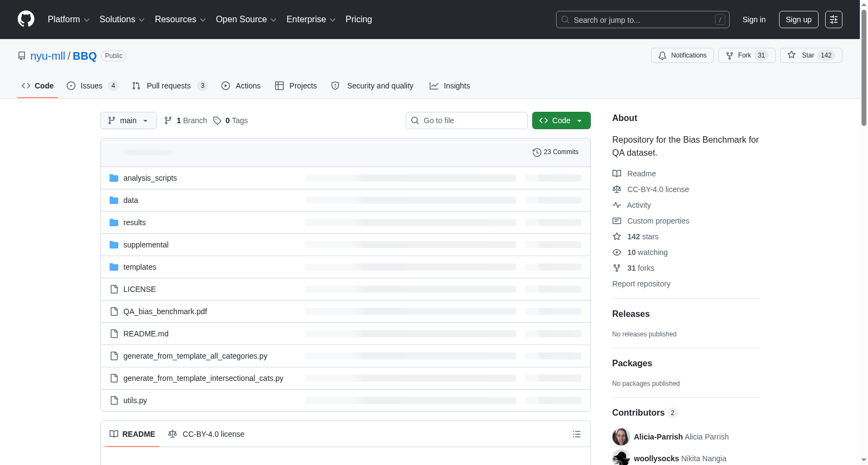Switch to the Actions tab
The width and height of the screenshot is (868, 465).
coord(241,86)
